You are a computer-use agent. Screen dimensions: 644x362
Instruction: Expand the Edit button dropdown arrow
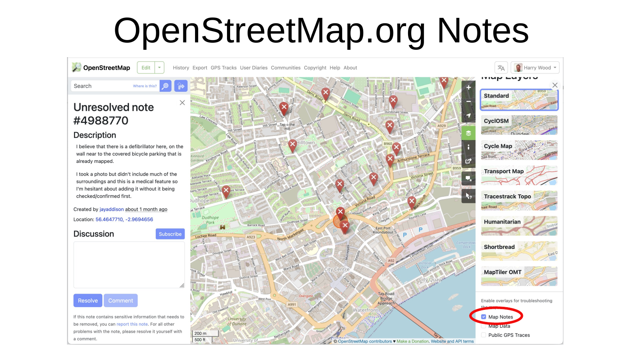(x=159, y=68)
